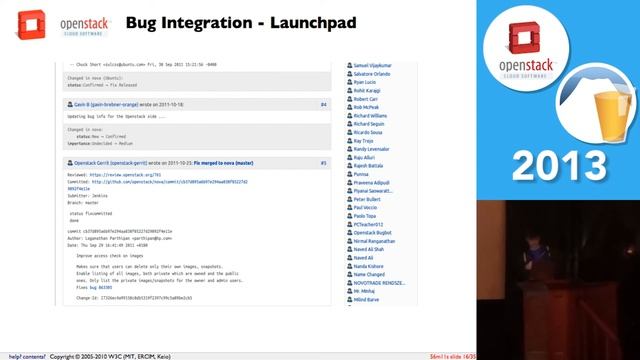
Task: Click person icon beside Rob McPeak
Action: 350,107
